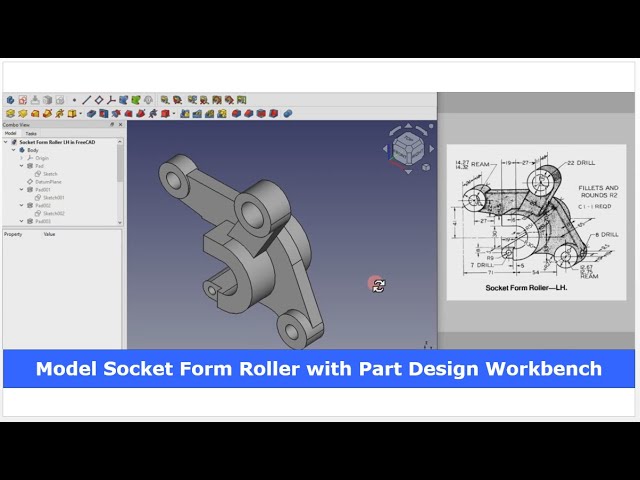This screenshot has width=640, height=480.
Task: Collapse the Body tree node
Action: click(14, 150)
